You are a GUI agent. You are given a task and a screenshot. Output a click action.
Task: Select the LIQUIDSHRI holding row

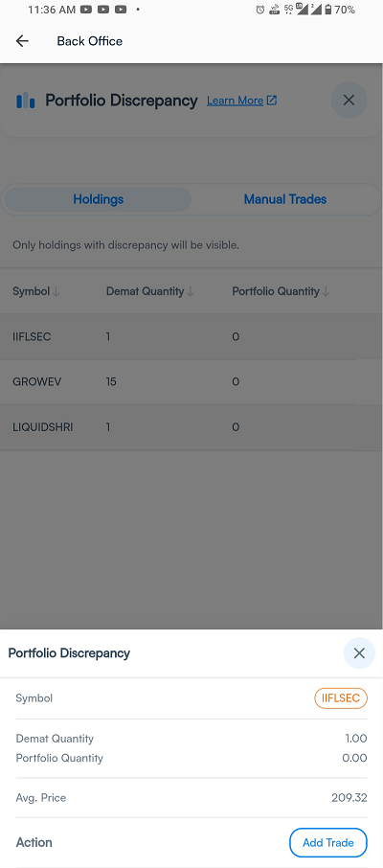191,427
